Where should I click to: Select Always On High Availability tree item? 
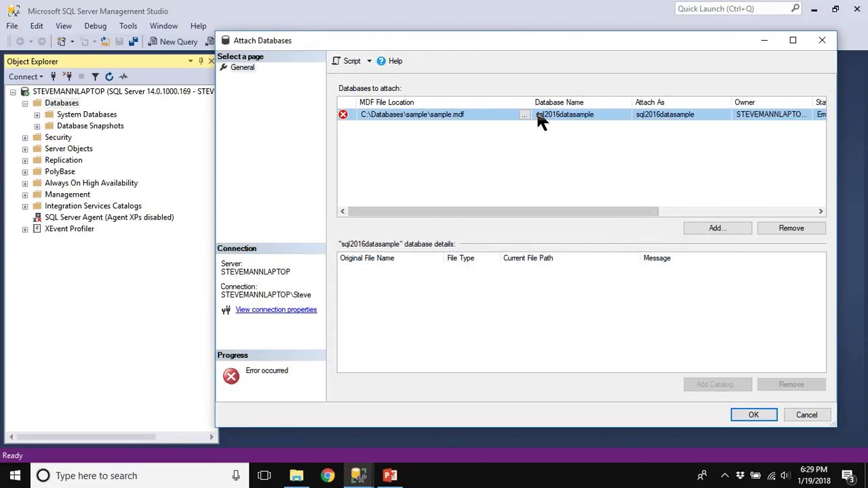pos(91,183)
